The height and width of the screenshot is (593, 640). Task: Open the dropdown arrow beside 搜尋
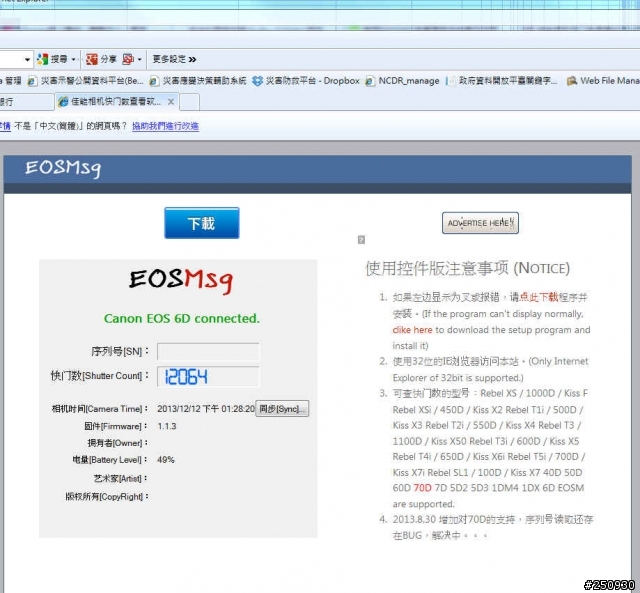[73, 60]
